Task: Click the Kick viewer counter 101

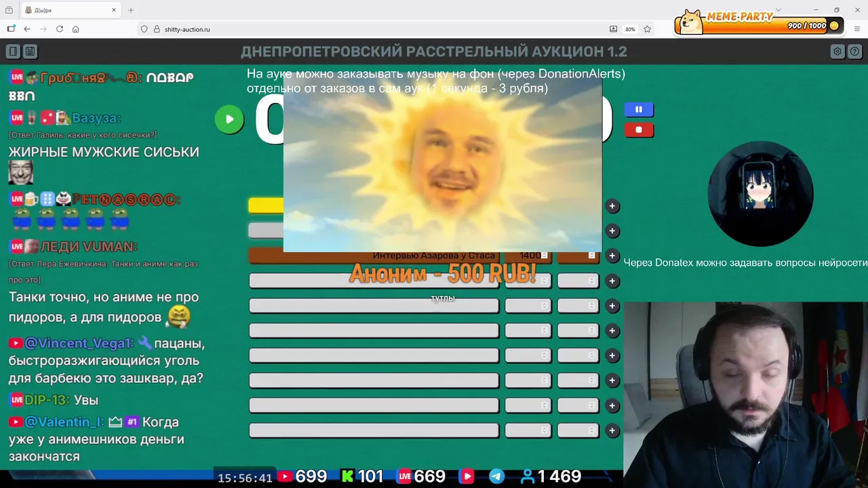Action: pyautogui.click(x=362, y=476)
